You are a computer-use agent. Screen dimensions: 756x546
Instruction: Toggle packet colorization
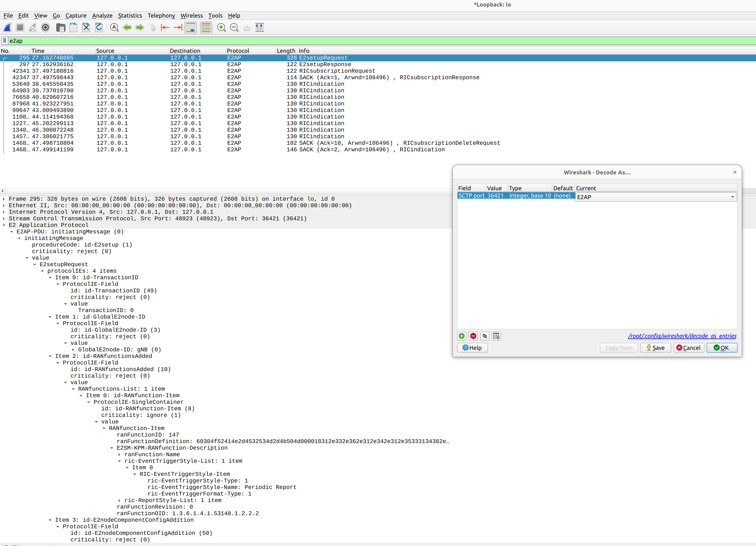pyautogui.click(x=206, y=28)
